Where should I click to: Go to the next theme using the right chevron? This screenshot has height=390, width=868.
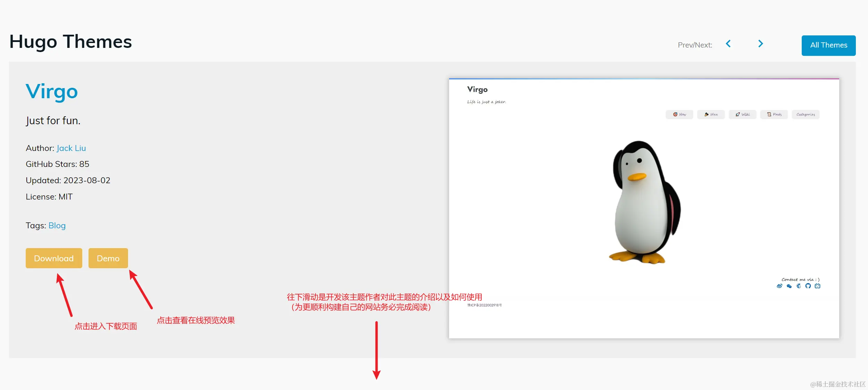[x=760, y=44]
